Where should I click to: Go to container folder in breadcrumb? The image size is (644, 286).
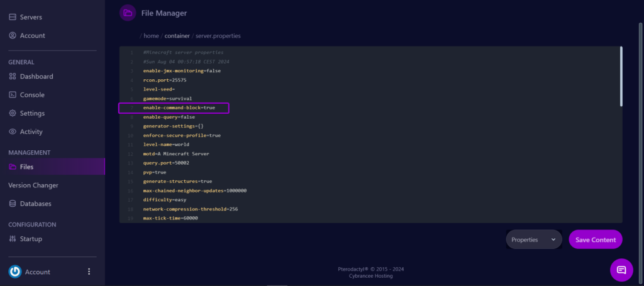click(x=177, y=36)
